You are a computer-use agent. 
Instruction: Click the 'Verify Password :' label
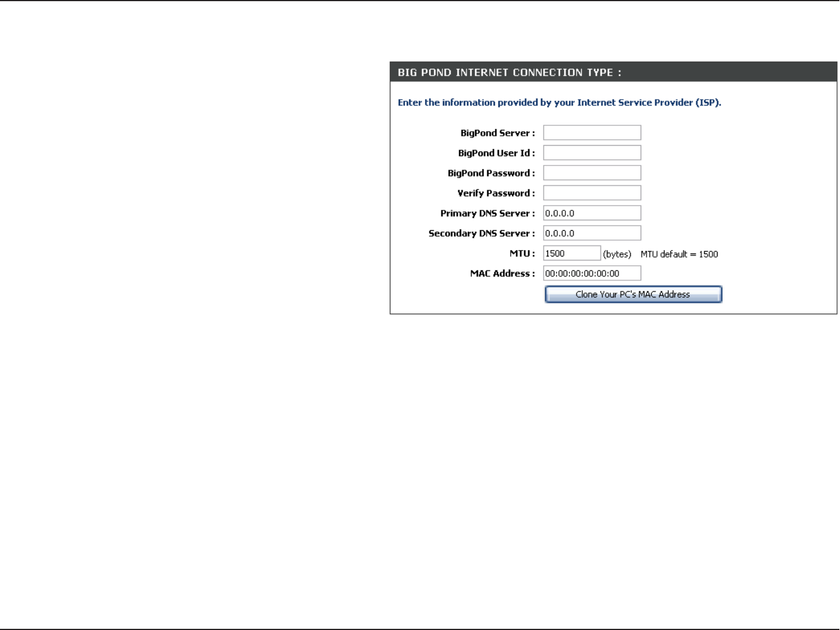496,193
